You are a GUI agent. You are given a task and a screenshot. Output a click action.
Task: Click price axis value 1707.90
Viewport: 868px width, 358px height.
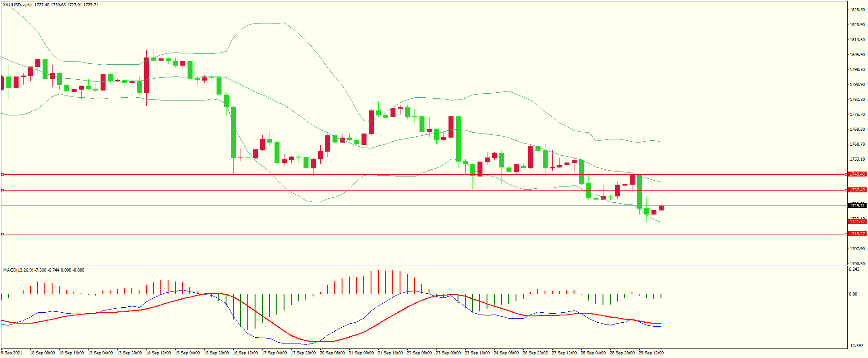857,248
